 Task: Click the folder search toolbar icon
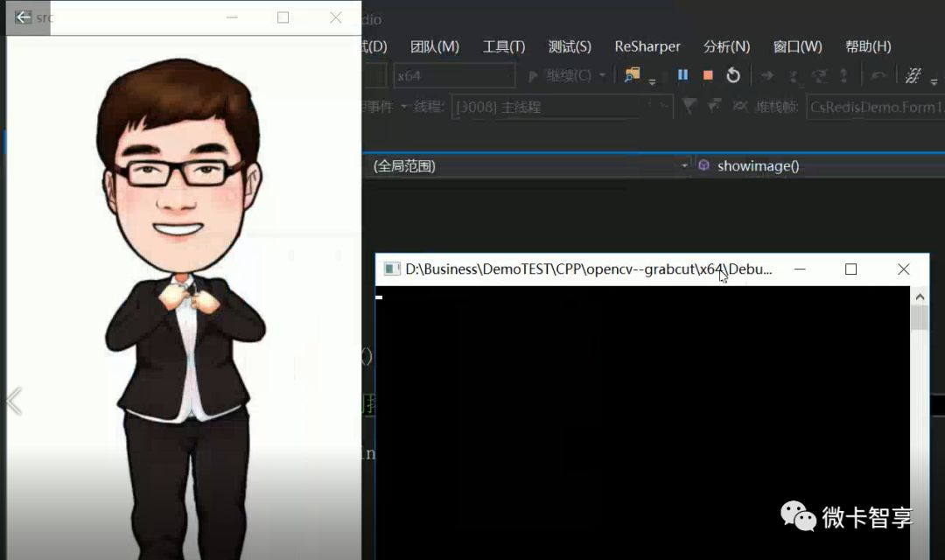click(632, 74)
